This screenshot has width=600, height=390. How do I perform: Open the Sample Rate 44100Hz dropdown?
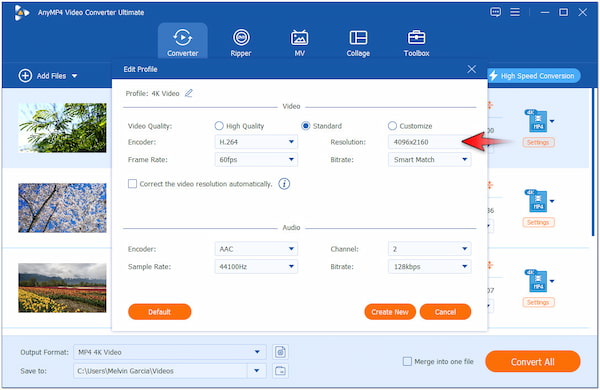pyautogui.click(x=256, y=266)
